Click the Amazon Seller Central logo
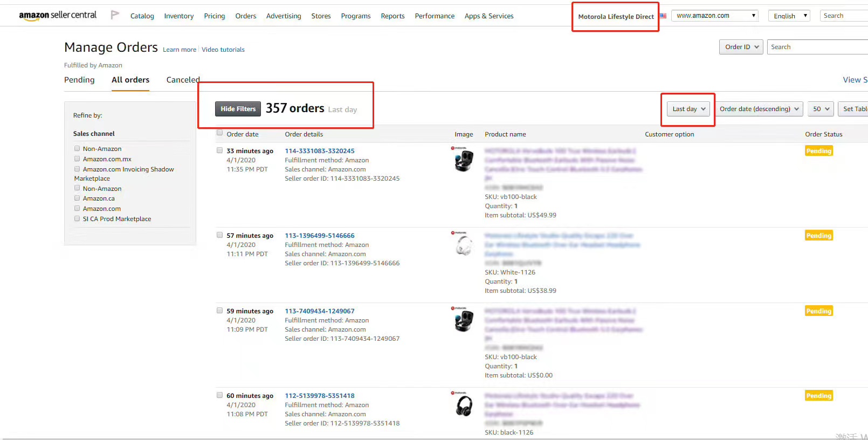The width and height of the screenshot is (868, 440). (58, 16)
